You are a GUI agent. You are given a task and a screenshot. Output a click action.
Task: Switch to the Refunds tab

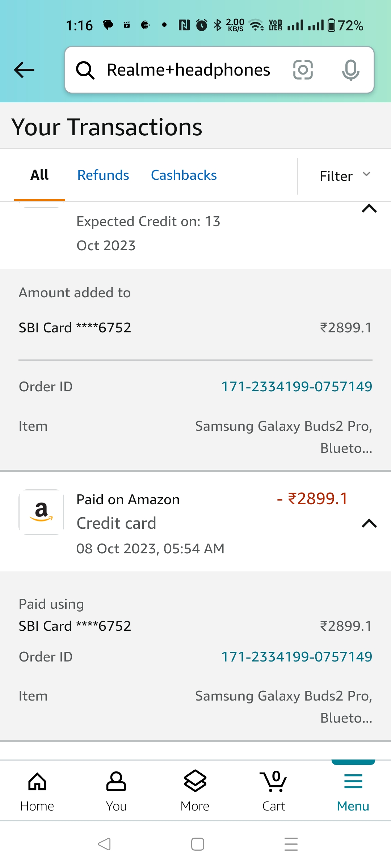pyautogui.click(x=103, y=175)
